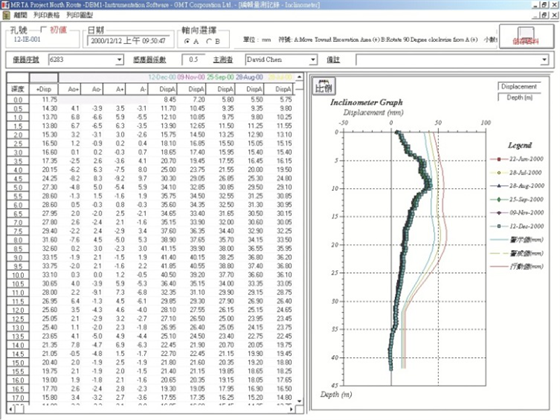Minimize the main application window
Screen dimensions: 560x420
[x=535, y=5]
